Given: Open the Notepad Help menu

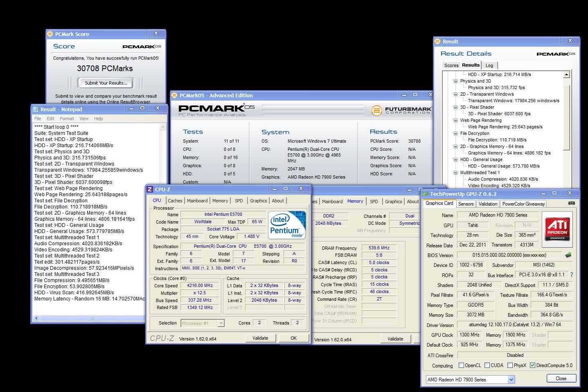Looking at the screenshot, I should [99, 119].
